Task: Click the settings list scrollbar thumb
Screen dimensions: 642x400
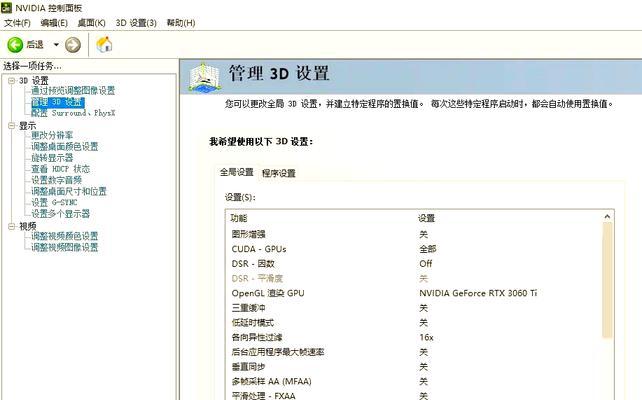Action: point(607,280)
